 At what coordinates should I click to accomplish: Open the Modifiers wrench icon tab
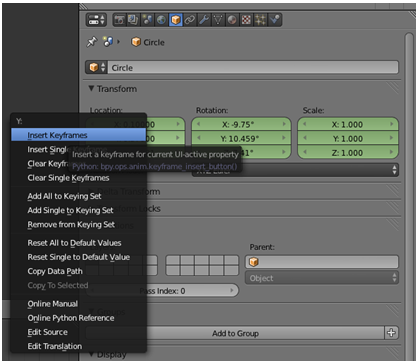pos(204,20)
